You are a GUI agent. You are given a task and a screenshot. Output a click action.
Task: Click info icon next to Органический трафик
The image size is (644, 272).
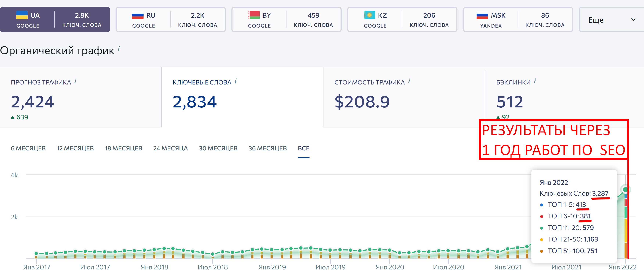coord(119,49)
